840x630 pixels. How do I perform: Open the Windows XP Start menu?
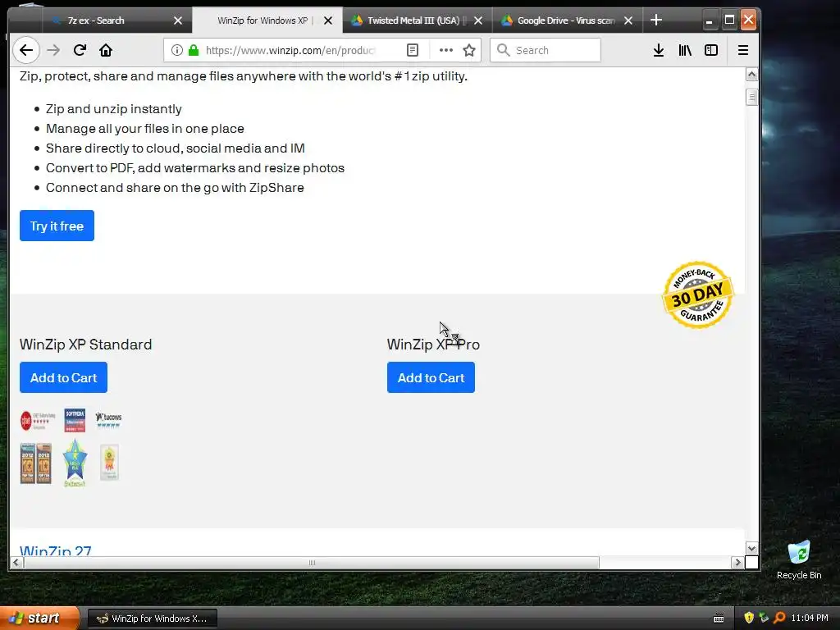point(39,619)
